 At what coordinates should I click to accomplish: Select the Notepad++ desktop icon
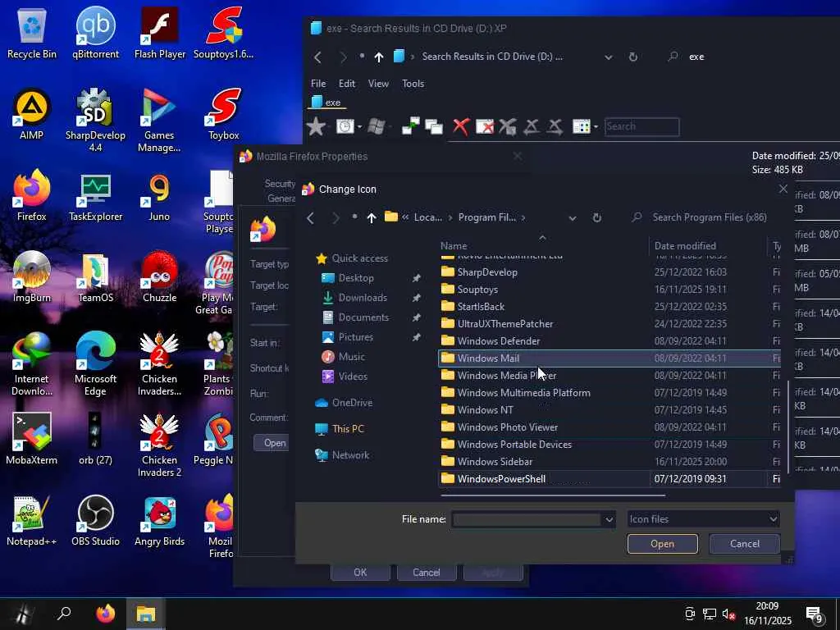(32, 520)
